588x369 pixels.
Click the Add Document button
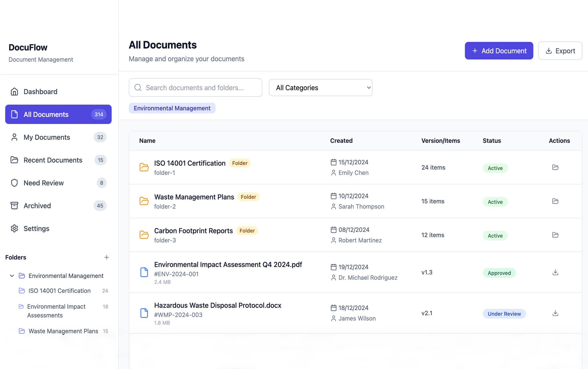click(x=499, y=51)
